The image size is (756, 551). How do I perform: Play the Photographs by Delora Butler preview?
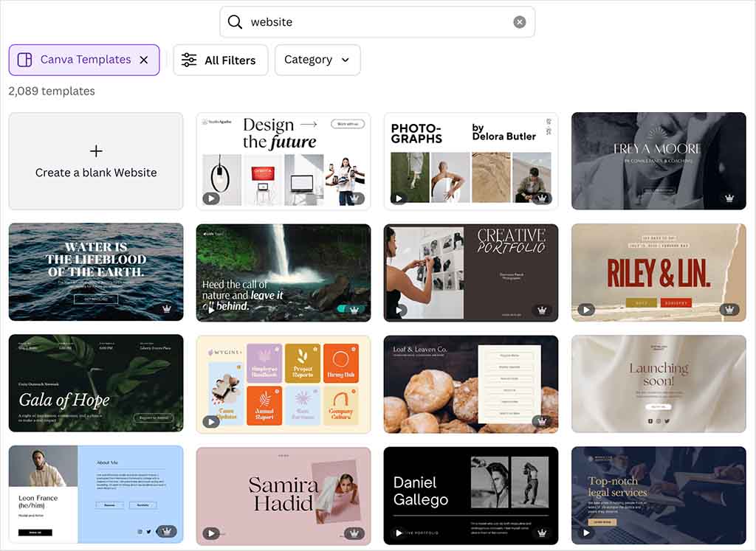[x=399, y=198]
